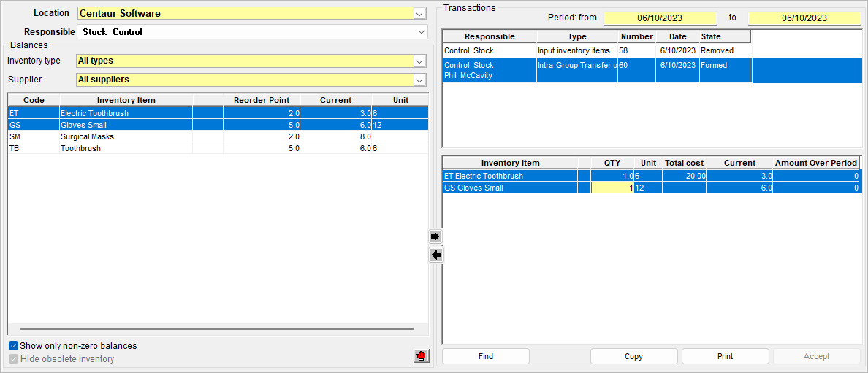Open the Location dropdown arrow
The image size is (868, 373).
tap(420, 13)
